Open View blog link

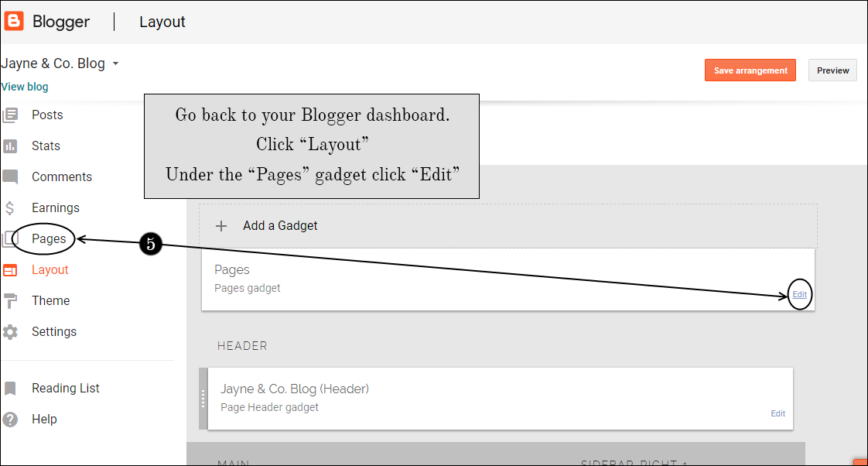24,86
